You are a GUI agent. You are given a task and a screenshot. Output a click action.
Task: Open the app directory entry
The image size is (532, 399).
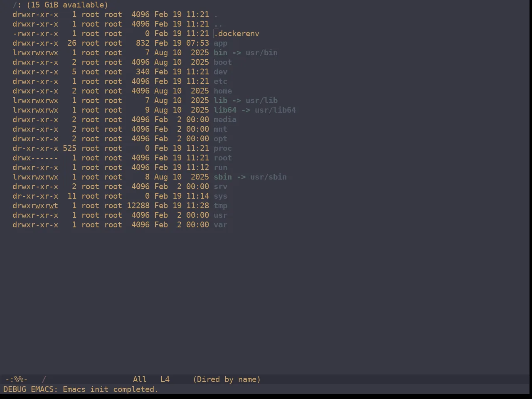(x=220, y=43)
